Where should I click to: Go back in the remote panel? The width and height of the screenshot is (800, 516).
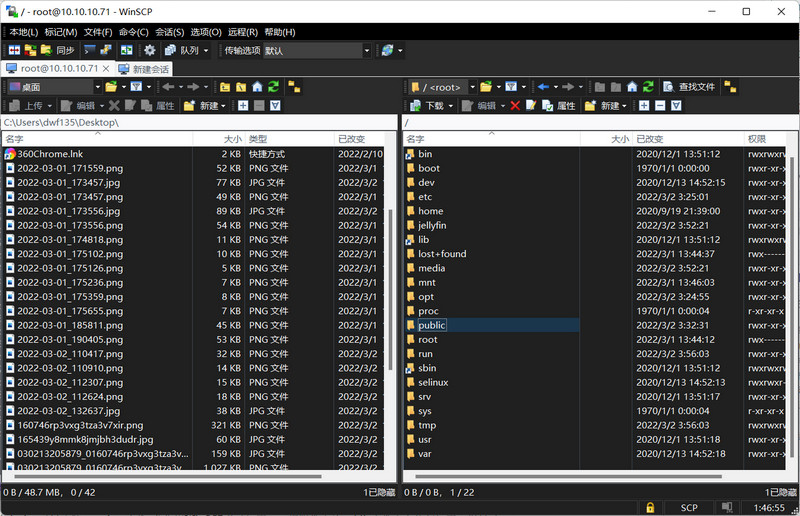tap(543, 87)
